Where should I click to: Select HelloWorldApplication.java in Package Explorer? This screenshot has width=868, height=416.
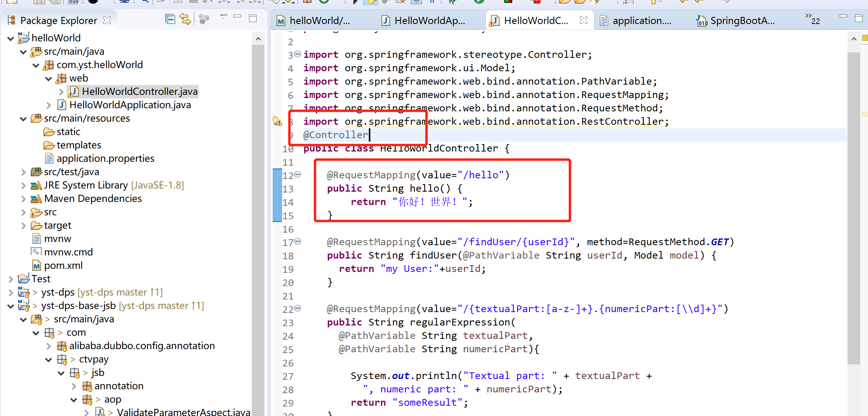pyautogui.click(x=124, y=105)
